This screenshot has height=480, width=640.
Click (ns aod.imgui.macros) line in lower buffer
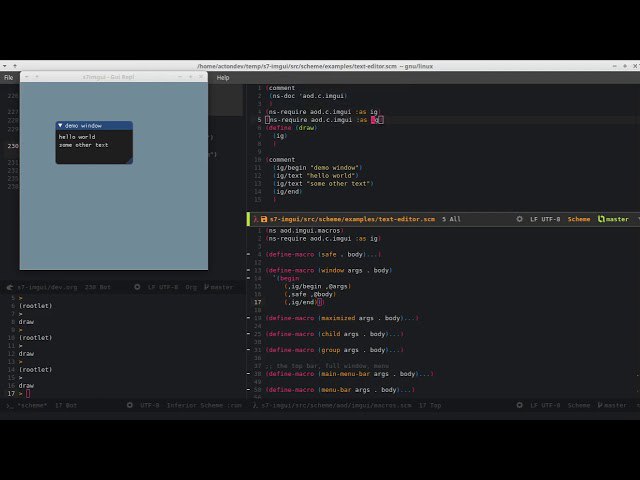[x=304, y=231]
